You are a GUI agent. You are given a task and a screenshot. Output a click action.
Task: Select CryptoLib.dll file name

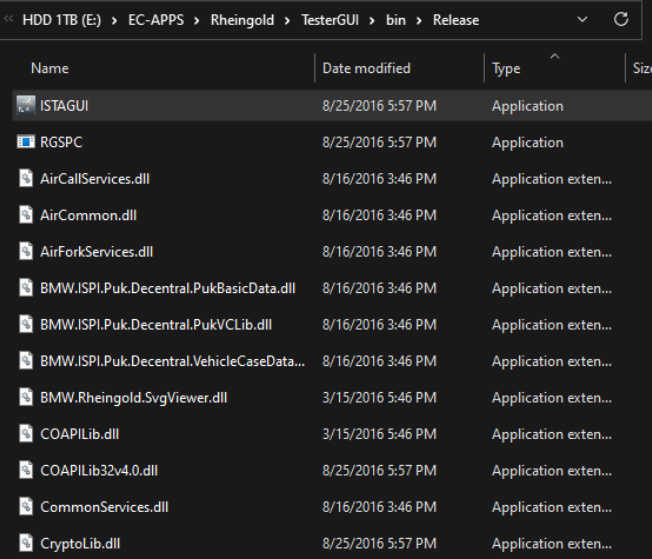point(80,544)
